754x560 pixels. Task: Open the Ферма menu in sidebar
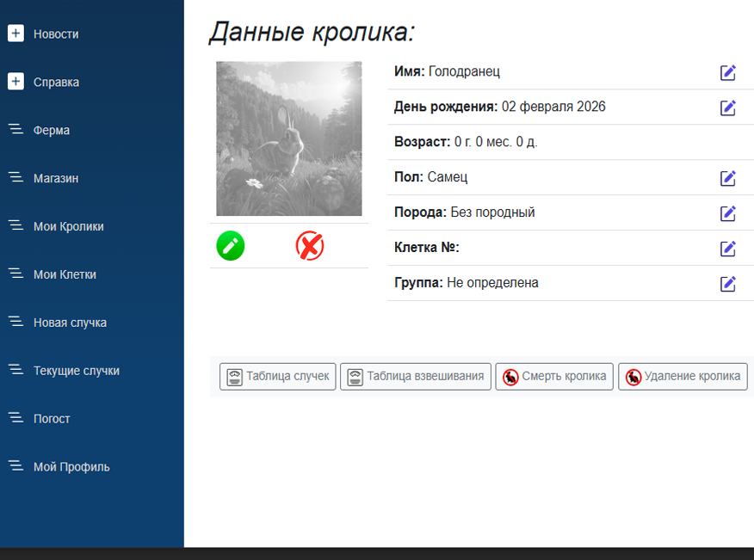pyautogui.click(x=52, y=131)
